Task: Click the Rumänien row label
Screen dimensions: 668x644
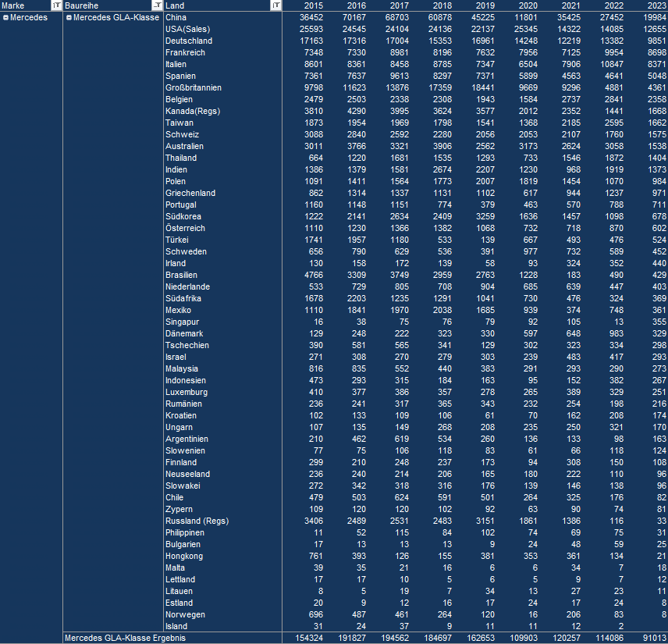Action: [183, 404]
